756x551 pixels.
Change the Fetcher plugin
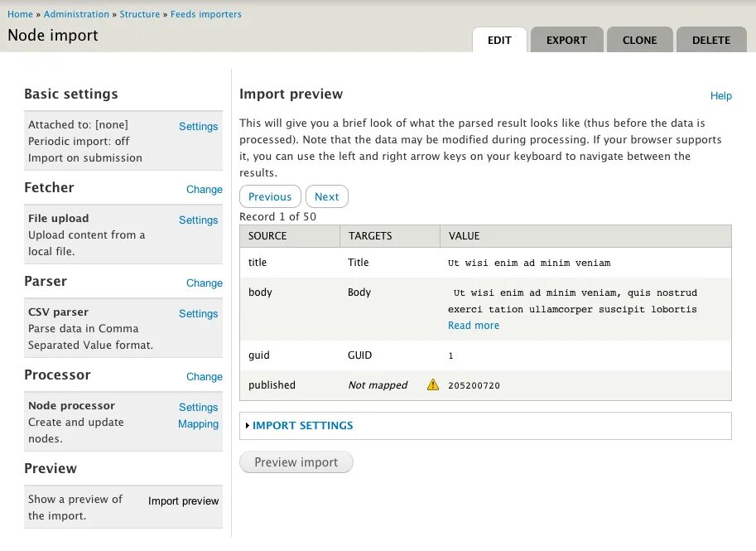coord(204,190)
